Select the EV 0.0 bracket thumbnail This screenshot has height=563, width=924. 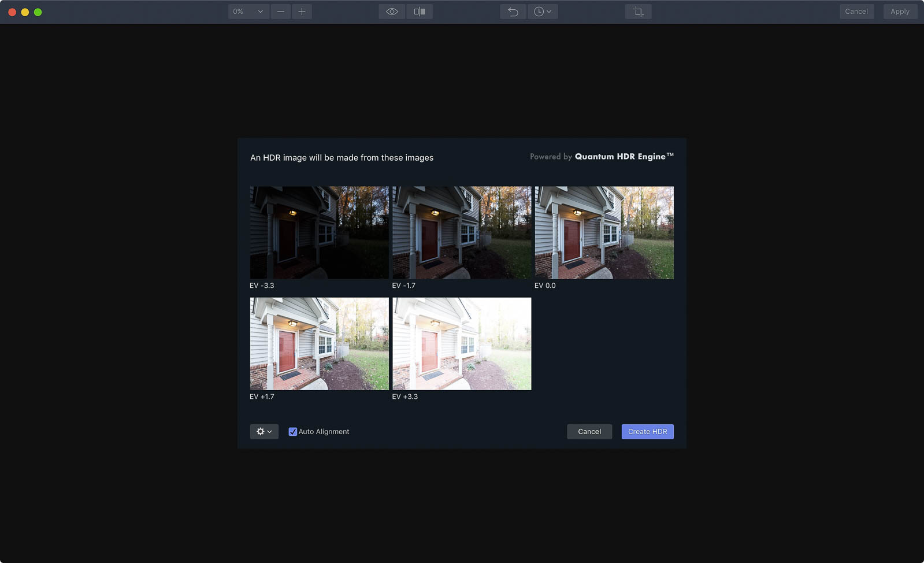coord(604,232)
